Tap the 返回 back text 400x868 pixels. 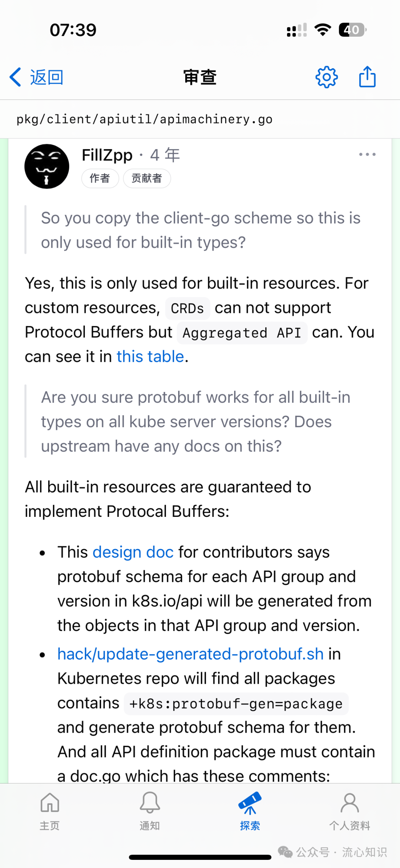(47, 77)
